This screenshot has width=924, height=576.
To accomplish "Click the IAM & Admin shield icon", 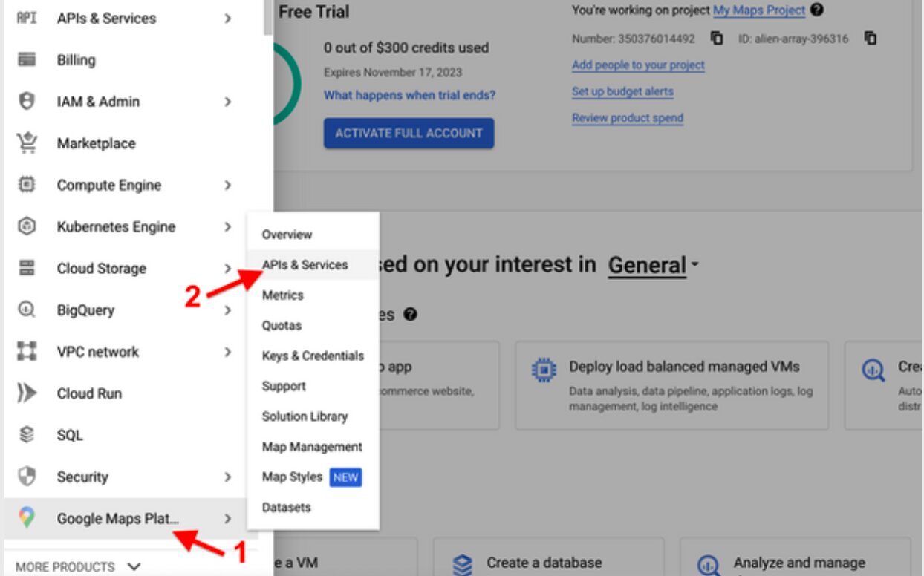I will pos(27,102).
